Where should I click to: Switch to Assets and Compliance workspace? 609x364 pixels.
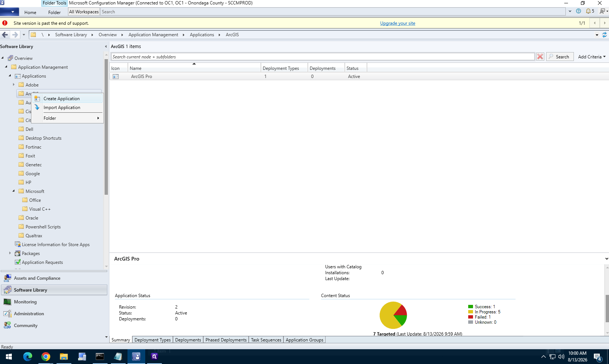click(x=54, y=278)
